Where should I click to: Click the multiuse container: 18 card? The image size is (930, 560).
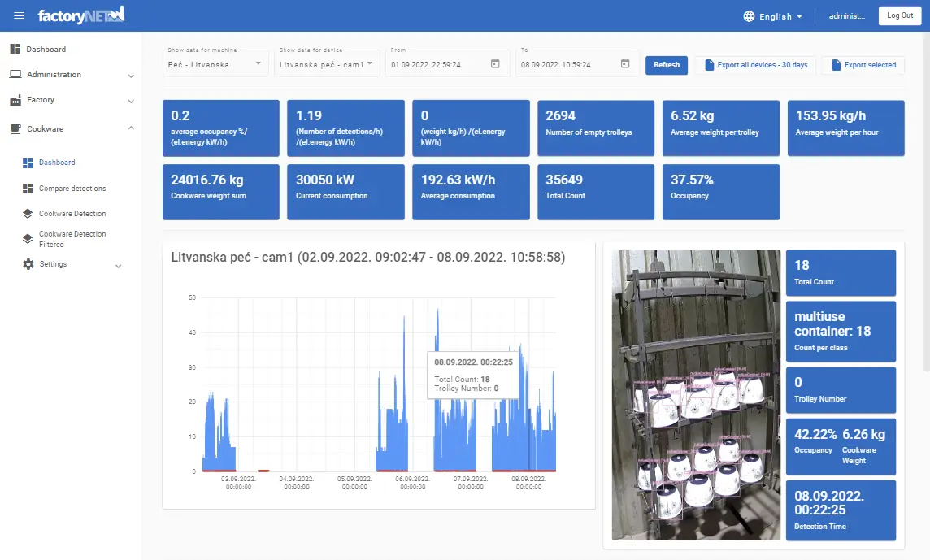(x=841, y=332)
